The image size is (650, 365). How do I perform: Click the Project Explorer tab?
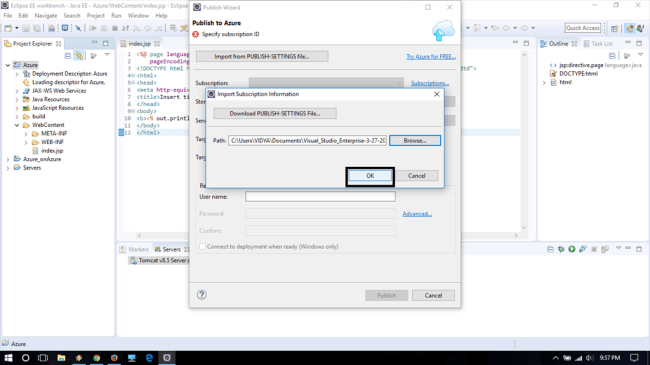(32, 44)
